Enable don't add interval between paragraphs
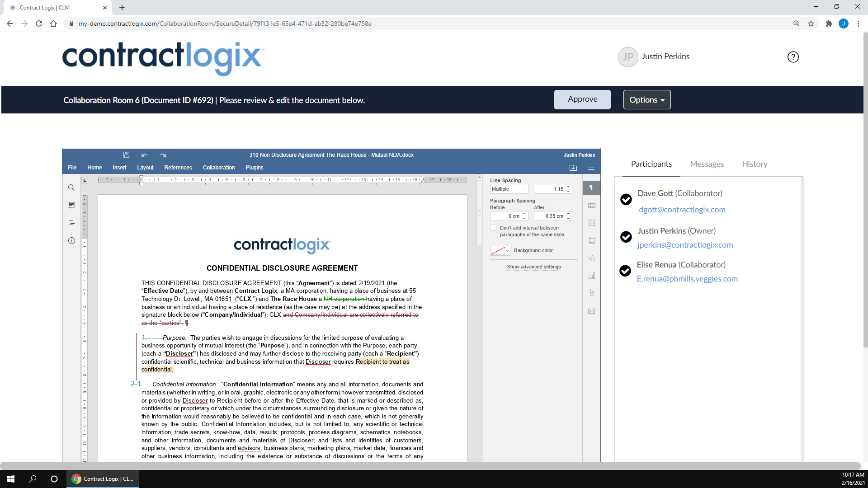This screenshot has width=868, height=488. pos(493,228)
